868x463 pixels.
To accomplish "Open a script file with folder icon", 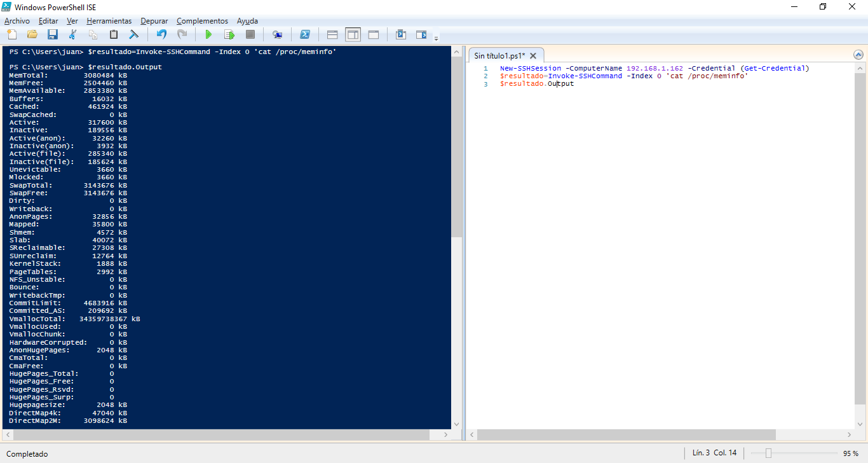I will [32, 34].
